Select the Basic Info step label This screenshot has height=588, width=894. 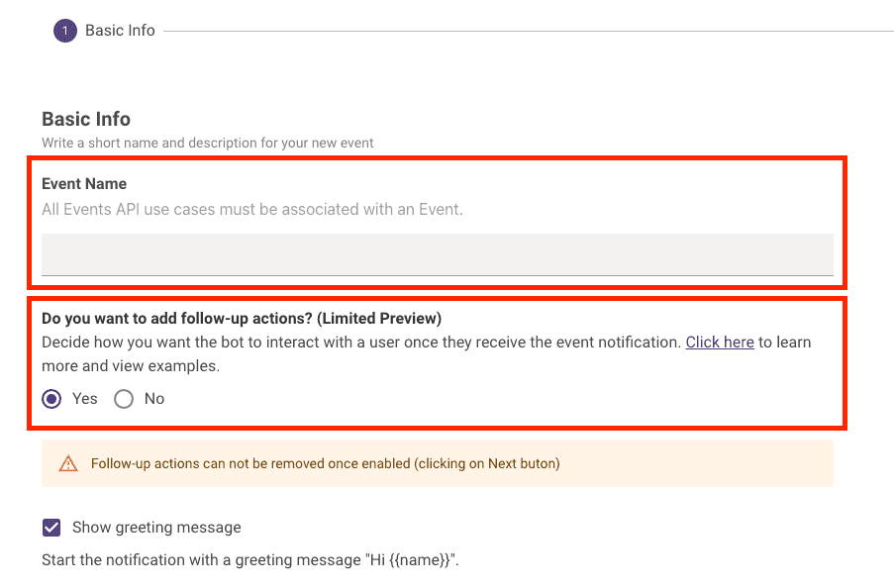(120, 31)
